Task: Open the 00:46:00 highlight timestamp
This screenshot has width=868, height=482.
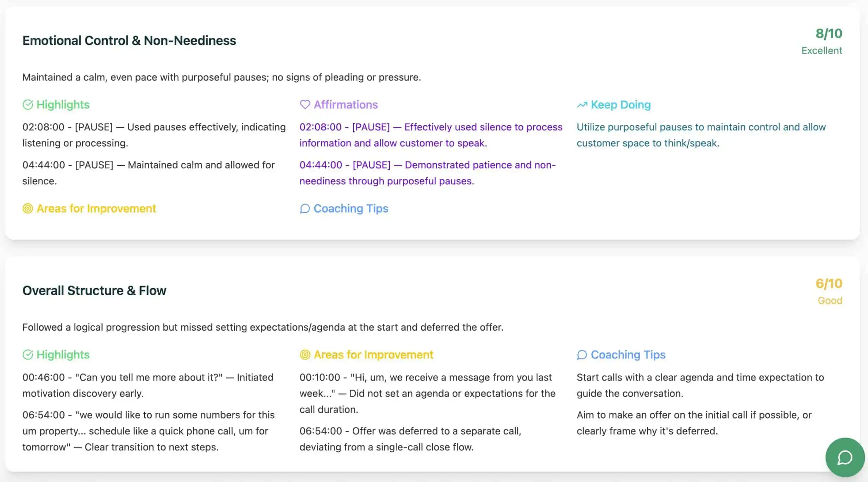Action: [x=43, y=377]
